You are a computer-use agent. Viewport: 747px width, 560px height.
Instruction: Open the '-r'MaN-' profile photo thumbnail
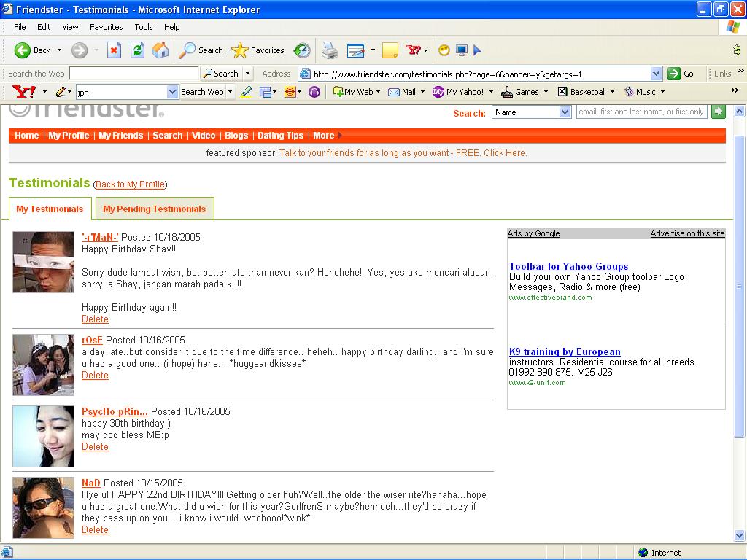click(43, 262)
